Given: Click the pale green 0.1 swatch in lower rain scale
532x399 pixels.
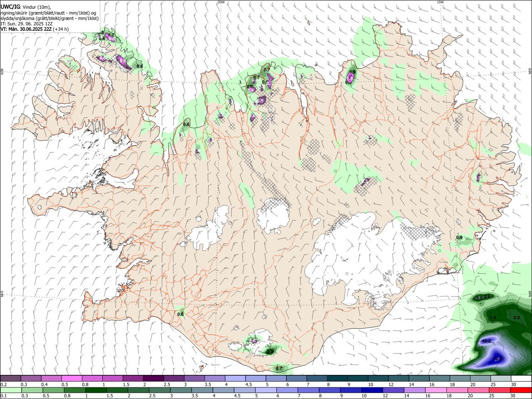Looking at the screenshot, I should 11,390.
